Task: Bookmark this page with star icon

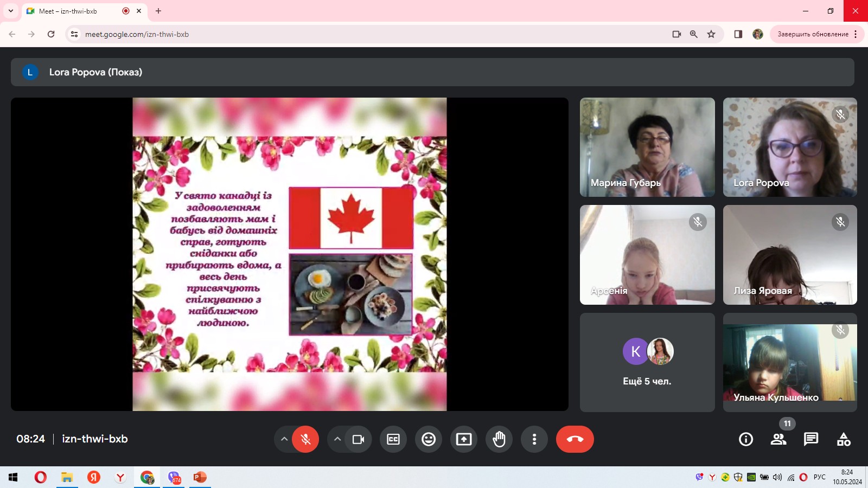Action: [711, 34]
